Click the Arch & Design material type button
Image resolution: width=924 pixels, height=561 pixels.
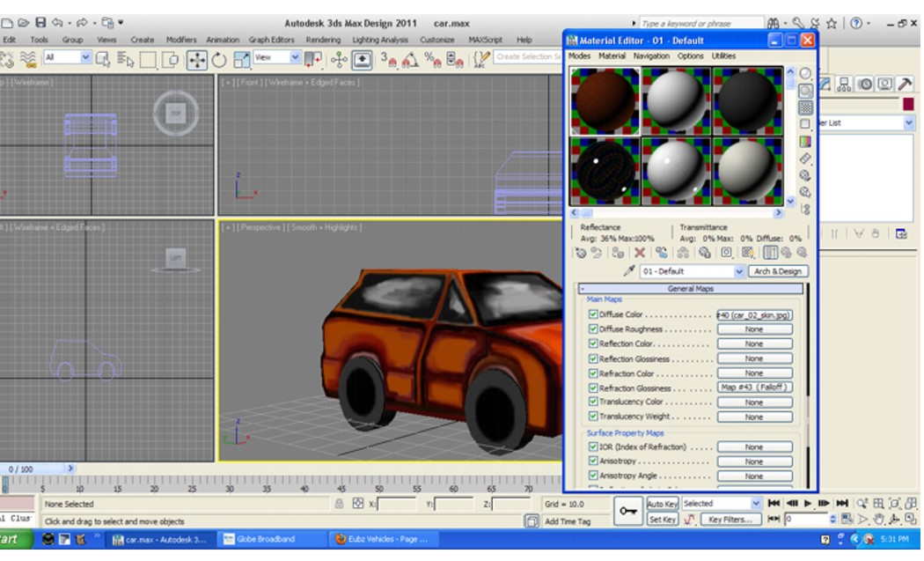click(778, 271)
